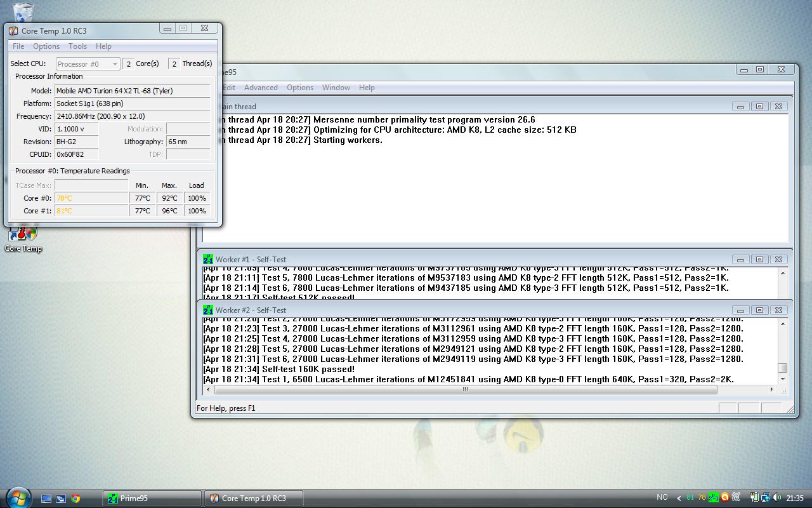The image size is (812, 508).
Task: Launch Google Chrome from quick launch
Action: (x=75, y=498)
